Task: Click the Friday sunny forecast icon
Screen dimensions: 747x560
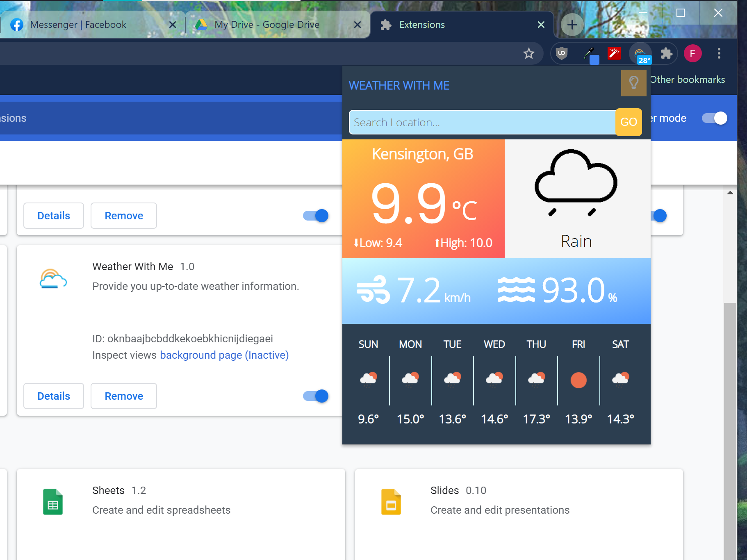Action: click(x=578, y=380)
